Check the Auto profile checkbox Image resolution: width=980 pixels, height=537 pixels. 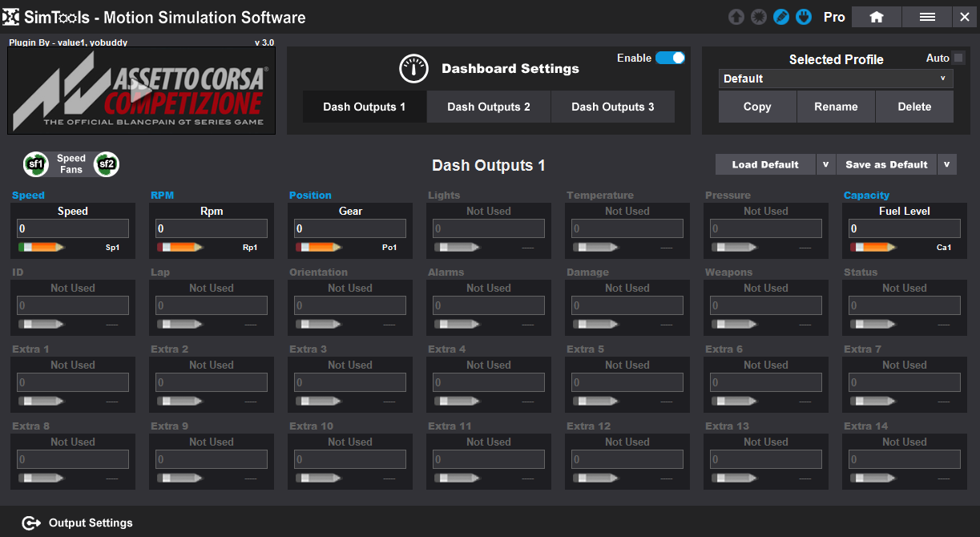point(958,58)
